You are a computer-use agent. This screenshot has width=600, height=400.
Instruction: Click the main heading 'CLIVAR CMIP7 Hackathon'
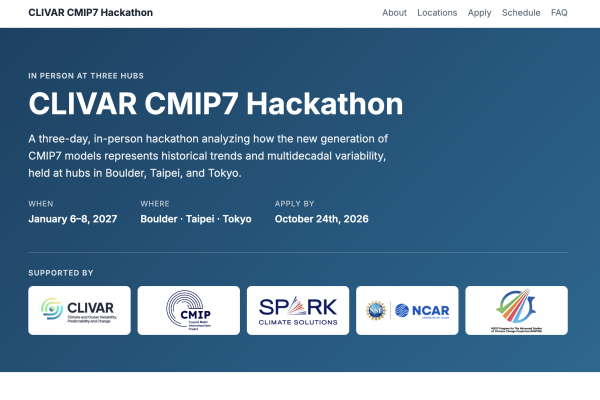[x=216, y=103]
